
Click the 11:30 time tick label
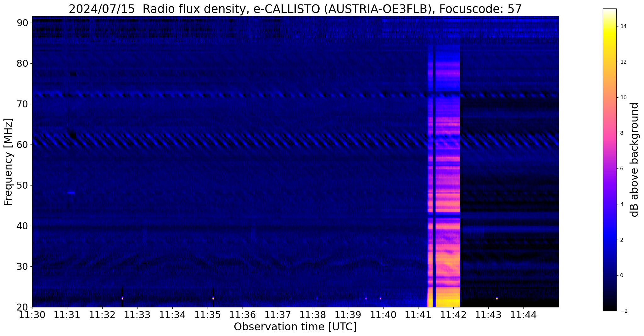coord(32,315)
